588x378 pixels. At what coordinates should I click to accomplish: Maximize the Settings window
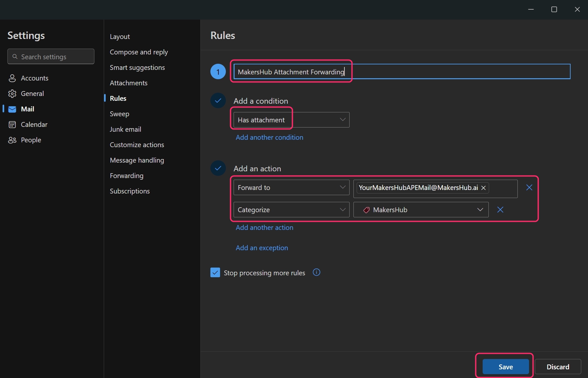[x=554, y=9]
